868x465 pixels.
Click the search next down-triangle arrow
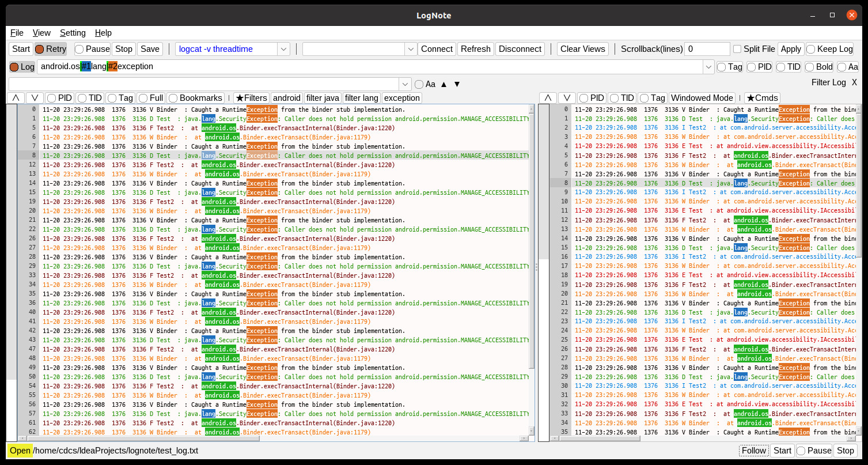click(457, 84)
